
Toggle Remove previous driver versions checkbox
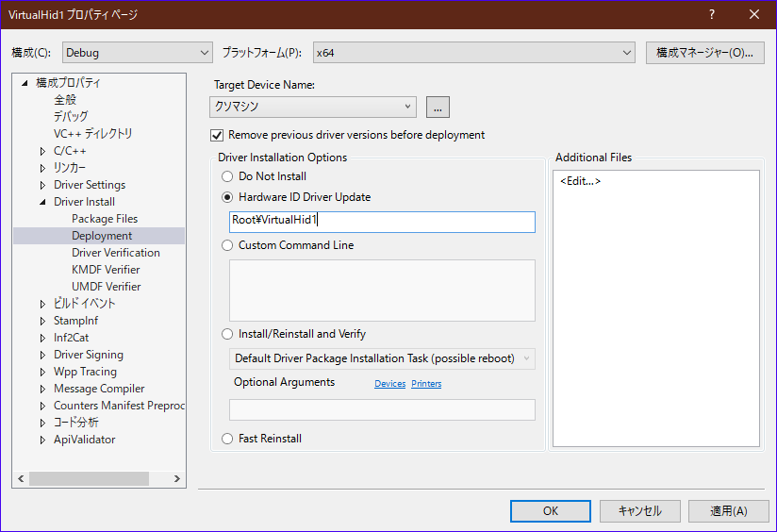[x=217, y=135]
